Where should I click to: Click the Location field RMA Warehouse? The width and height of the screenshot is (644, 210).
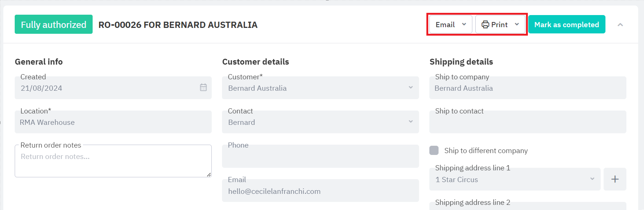tap(113, 122)
